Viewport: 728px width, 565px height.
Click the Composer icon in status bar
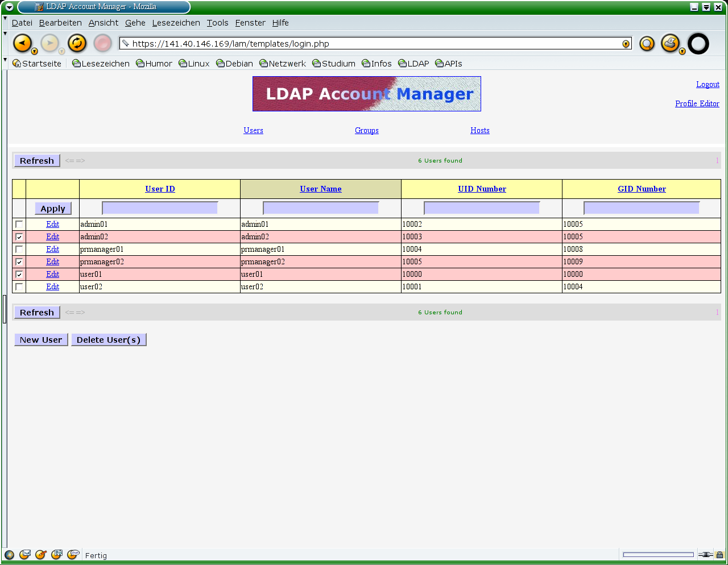pyautogui.click(x=41, y=555)
